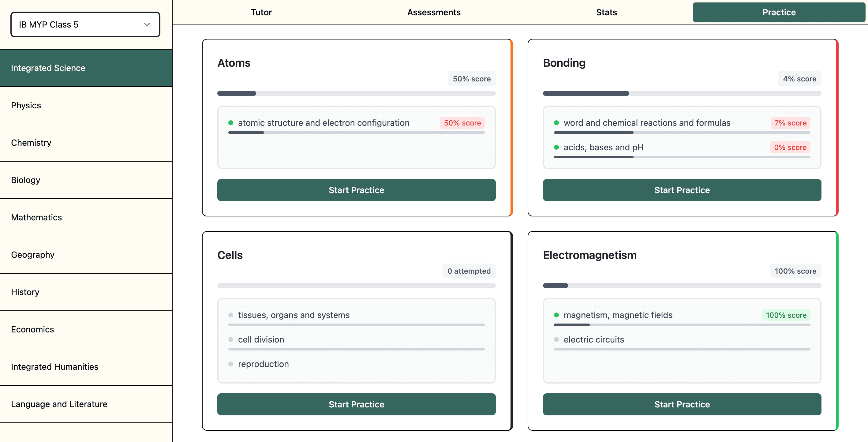Click the 50% score badge on Atoms
Screen dimensions: 868x442
(471, 79)
